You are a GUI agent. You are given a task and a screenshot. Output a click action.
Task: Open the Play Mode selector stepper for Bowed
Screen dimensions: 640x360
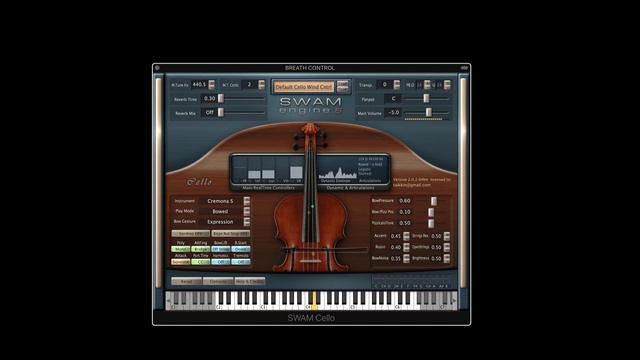[247, 211]
